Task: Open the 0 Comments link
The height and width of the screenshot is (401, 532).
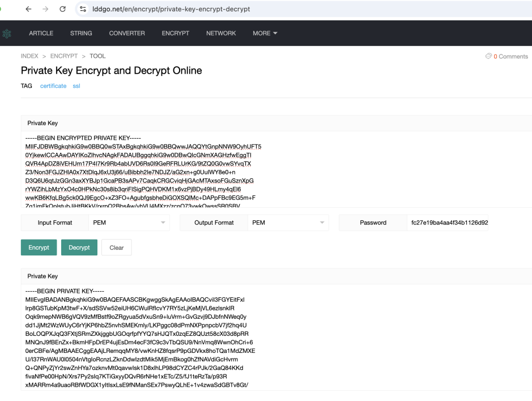Action: (510, 56)
